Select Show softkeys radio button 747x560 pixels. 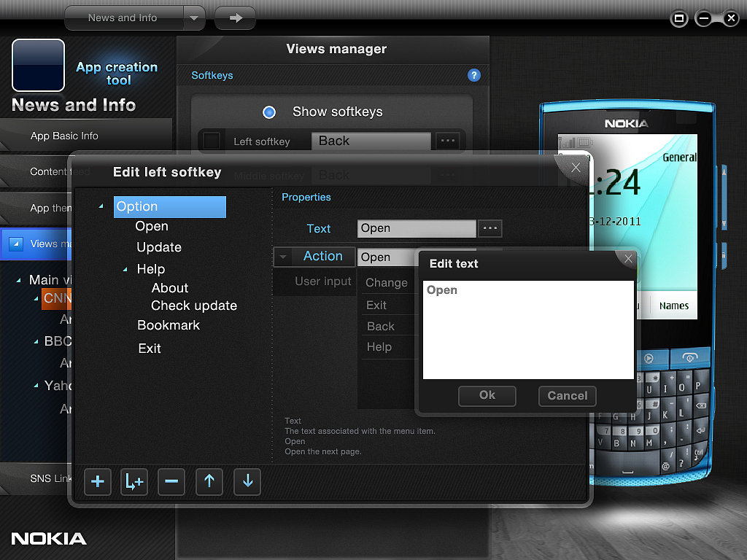pos(269,112)
